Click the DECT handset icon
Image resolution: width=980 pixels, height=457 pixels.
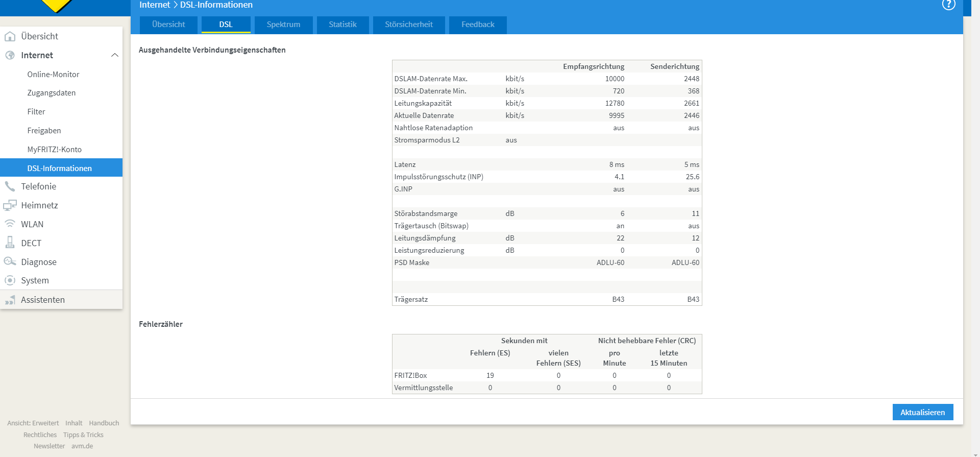(10, 243)
